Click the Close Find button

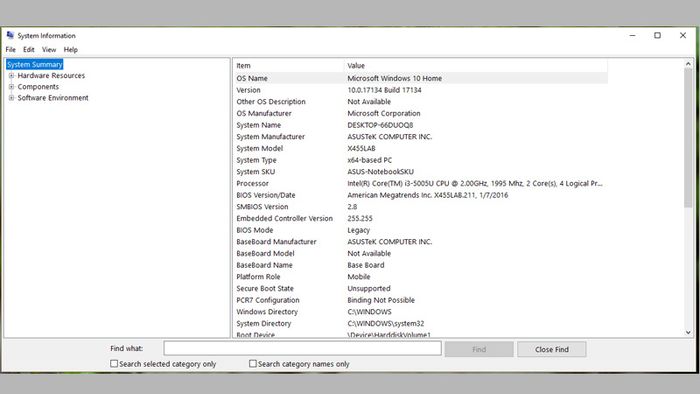click(x=552, y=349)
